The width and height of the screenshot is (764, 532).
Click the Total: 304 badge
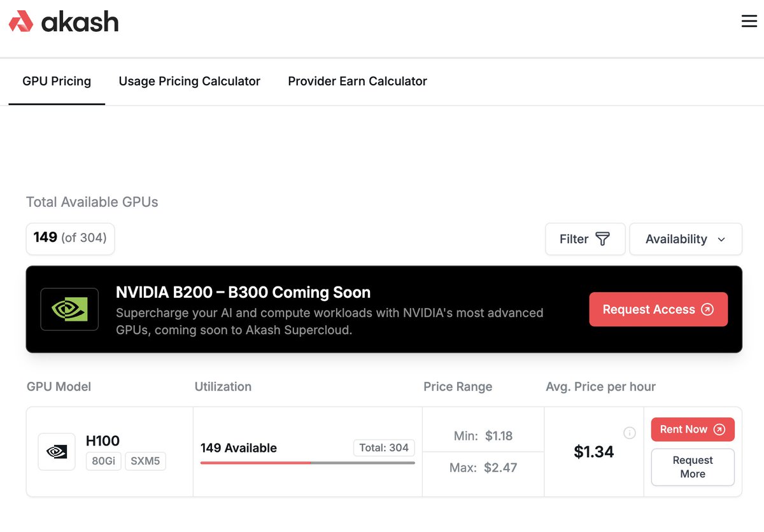click(384, 448)
